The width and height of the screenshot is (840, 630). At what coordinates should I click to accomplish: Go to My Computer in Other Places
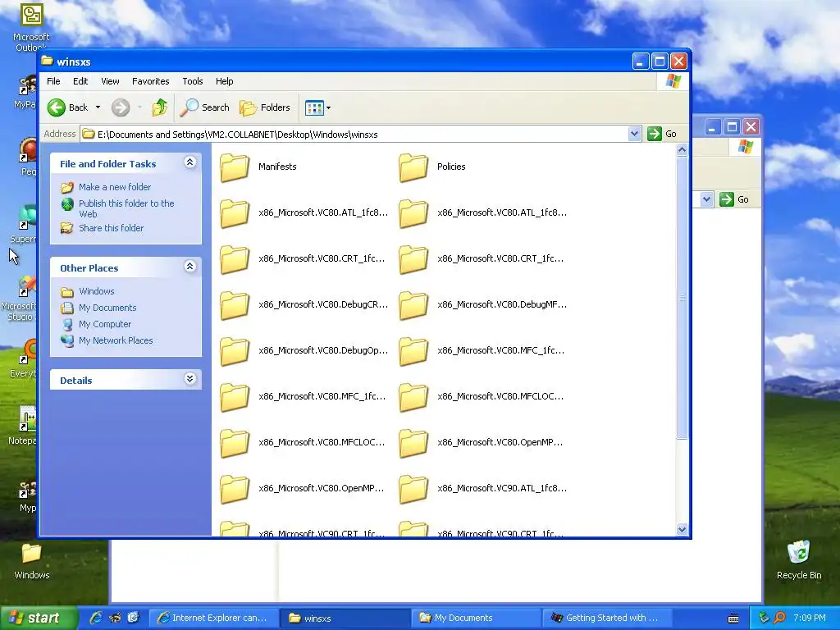pos(105,324)
